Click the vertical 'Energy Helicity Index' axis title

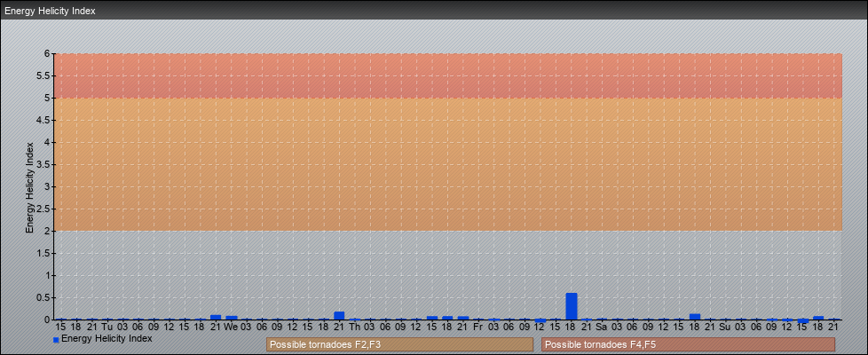click(30, 187)
